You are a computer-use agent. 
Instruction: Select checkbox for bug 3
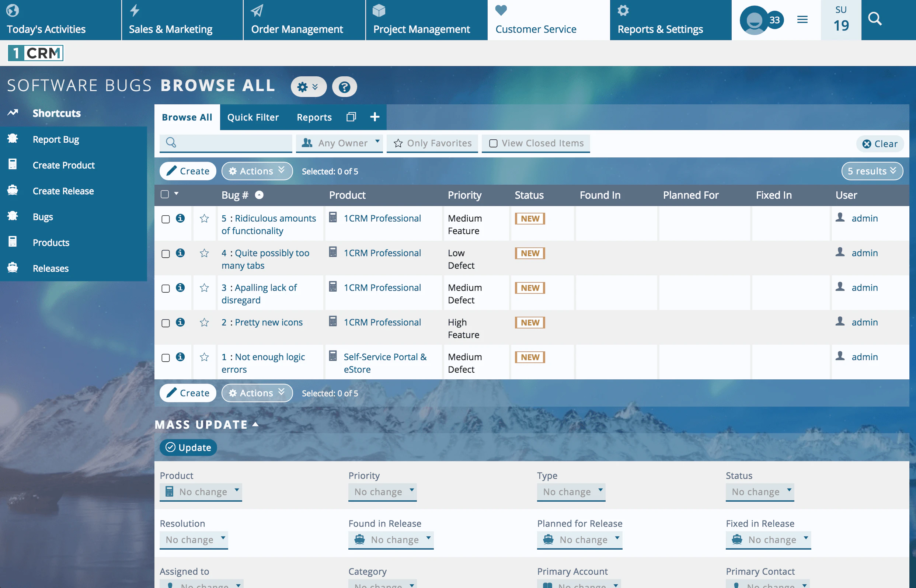click(x=166, y=289)
